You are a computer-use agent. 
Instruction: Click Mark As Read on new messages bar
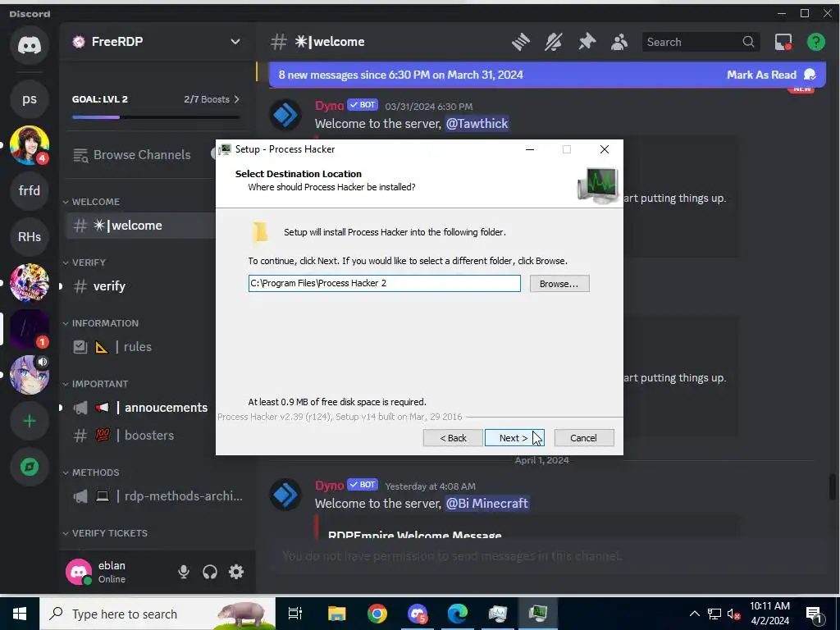tap(771, 75)
